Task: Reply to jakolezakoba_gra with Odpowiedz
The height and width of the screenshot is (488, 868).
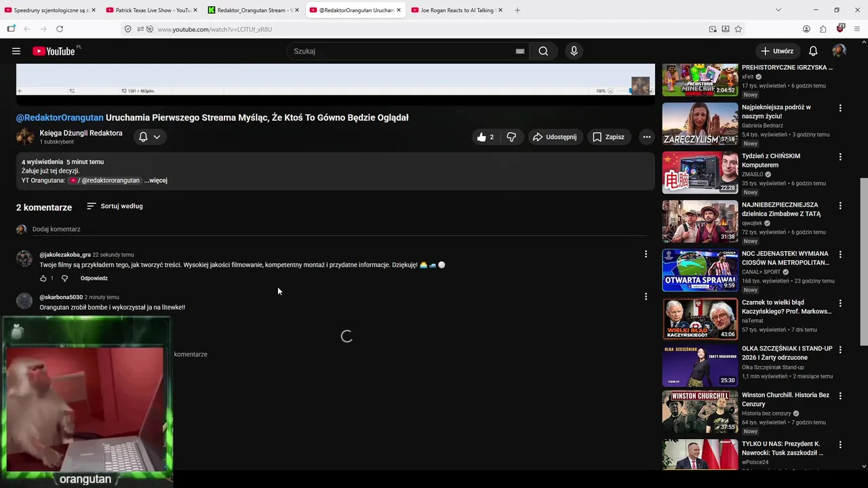Action: pyautogui.click(x=94, y=278)
